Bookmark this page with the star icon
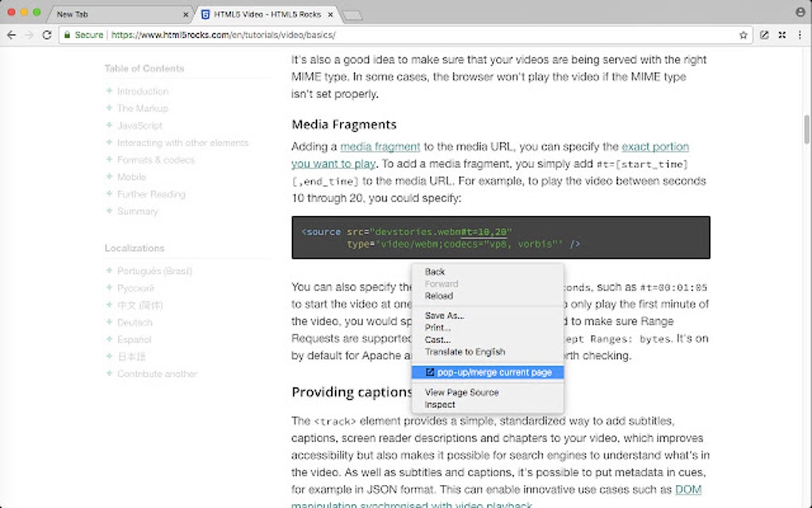812x508 pixels. click(744, 35)
